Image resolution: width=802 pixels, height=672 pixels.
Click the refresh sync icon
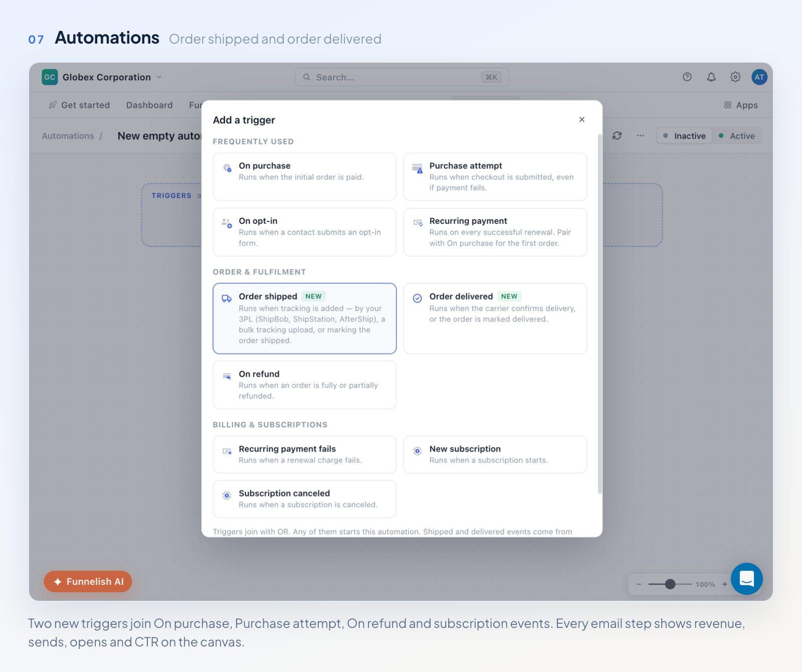click(x=617, y=135)
